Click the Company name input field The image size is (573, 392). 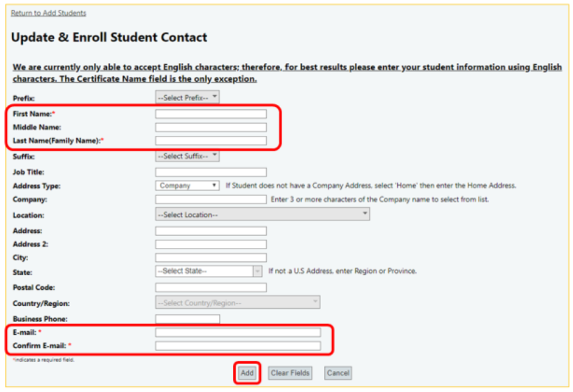pos(211,199)
